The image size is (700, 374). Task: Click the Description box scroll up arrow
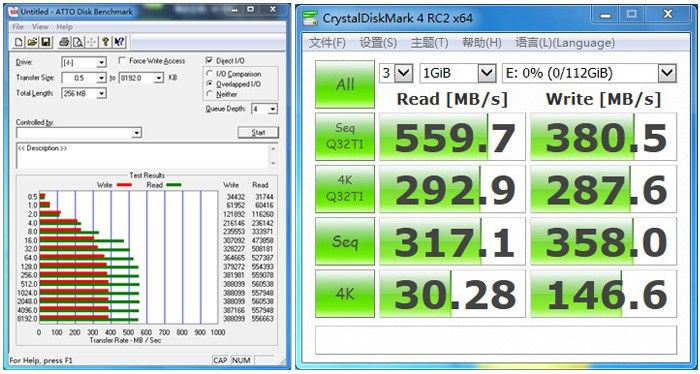273,149
